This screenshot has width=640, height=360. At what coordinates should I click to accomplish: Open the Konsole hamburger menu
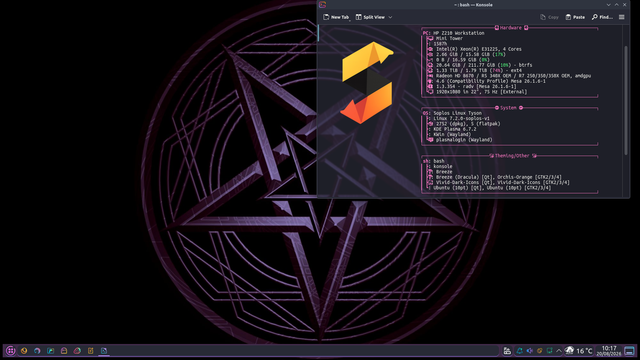(622, 17)
